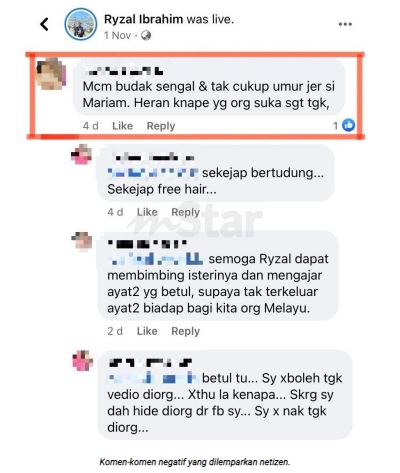Reply to the 'Mcm budak sengal' comment

coord(161,126)
